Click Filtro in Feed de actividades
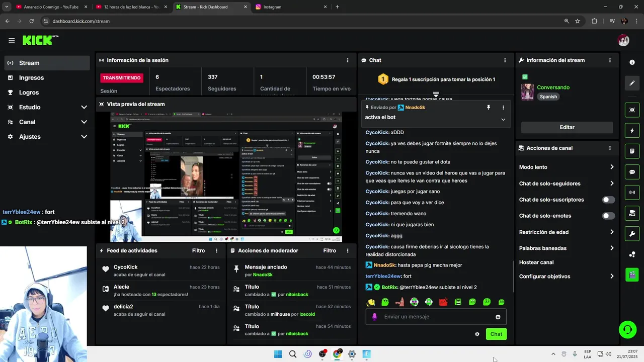 tap(198, 251)
